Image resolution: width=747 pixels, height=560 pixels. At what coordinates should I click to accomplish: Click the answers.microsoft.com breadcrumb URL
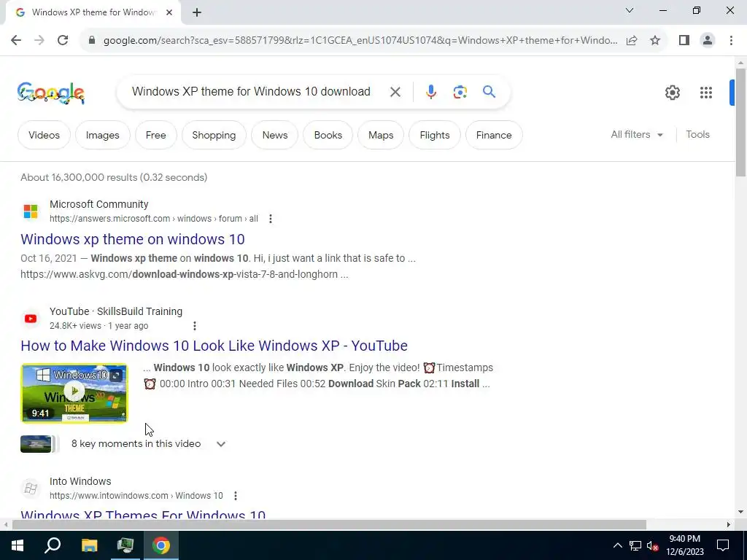pyautogui.click(x=153, y=219)
